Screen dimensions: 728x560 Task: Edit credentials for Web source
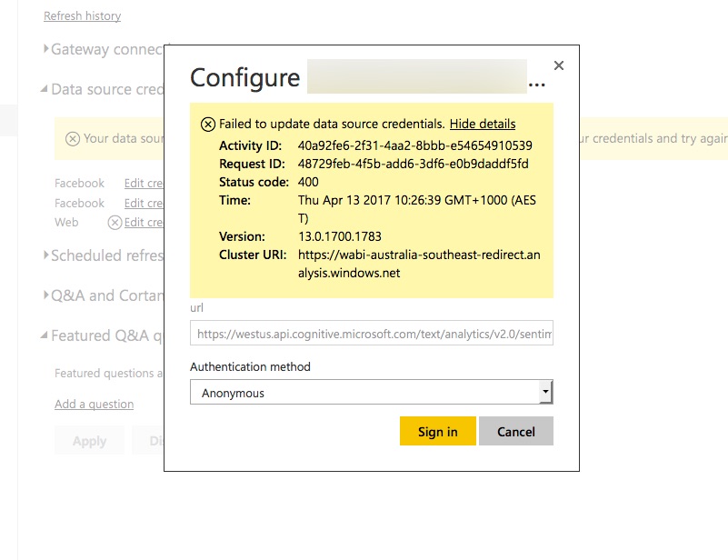[144, 223]
